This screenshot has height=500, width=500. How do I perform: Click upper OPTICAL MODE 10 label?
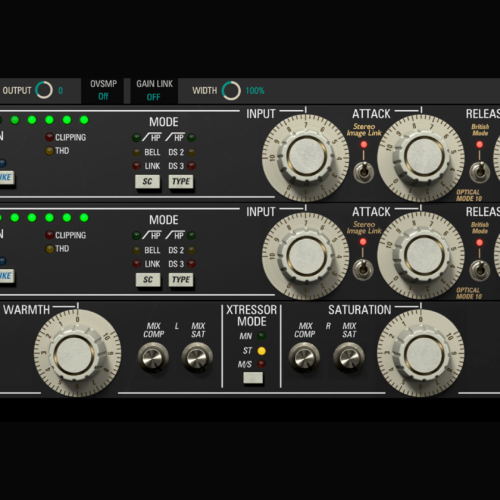coord(469,195)
